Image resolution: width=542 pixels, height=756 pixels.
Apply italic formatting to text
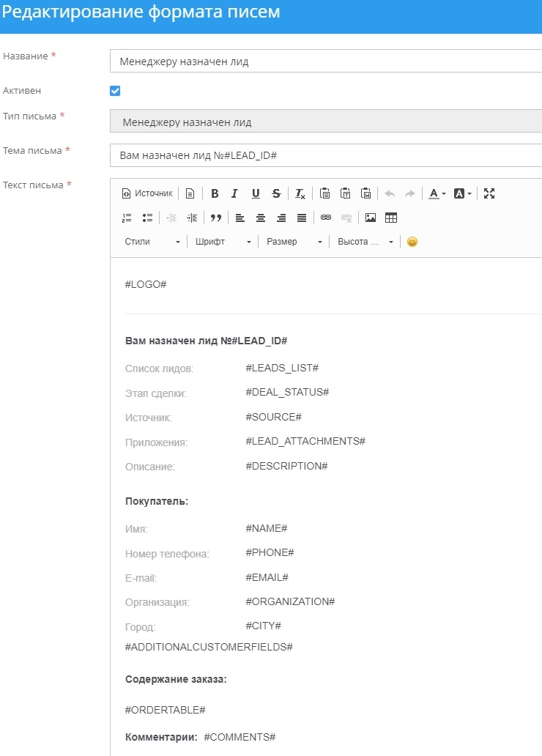tap(234, 193)
